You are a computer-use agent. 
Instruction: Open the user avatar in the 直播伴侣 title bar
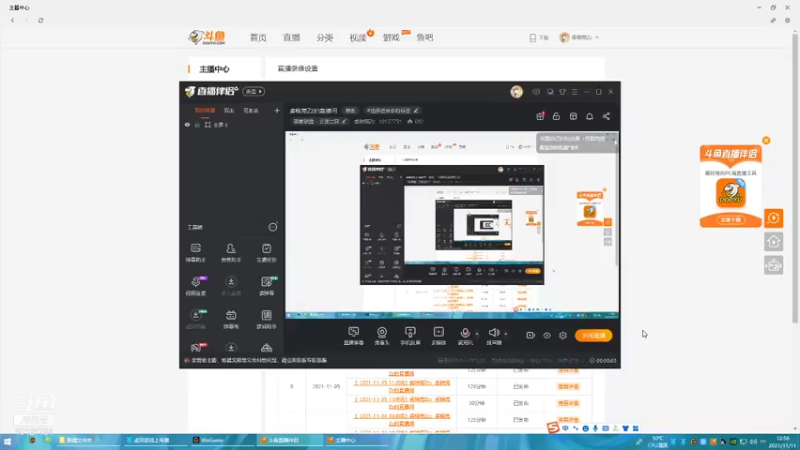click(516, 91)
